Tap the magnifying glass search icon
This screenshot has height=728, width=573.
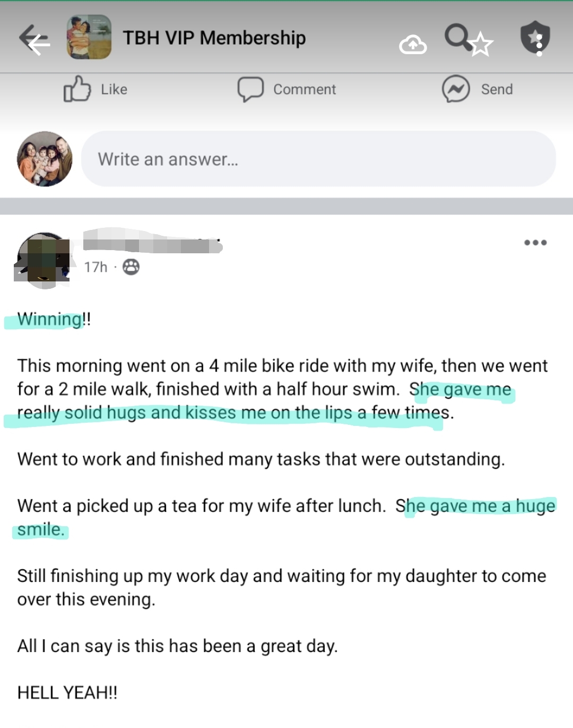tap(456, 36)
